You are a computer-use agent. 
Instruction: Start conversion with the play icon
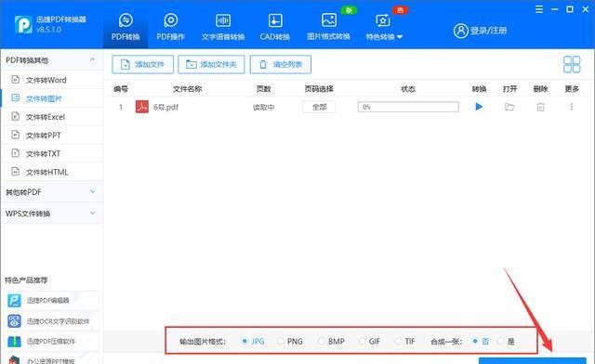click(479, 107)
